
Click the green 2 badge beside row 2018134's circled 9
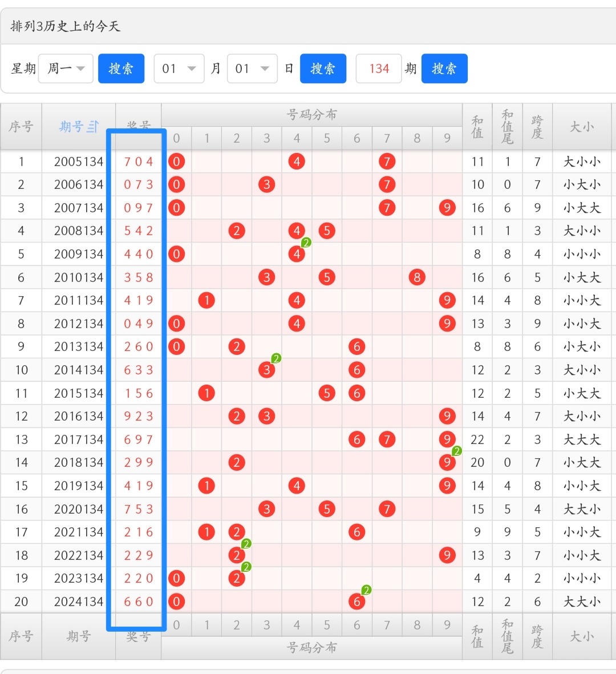click(456, 451)
